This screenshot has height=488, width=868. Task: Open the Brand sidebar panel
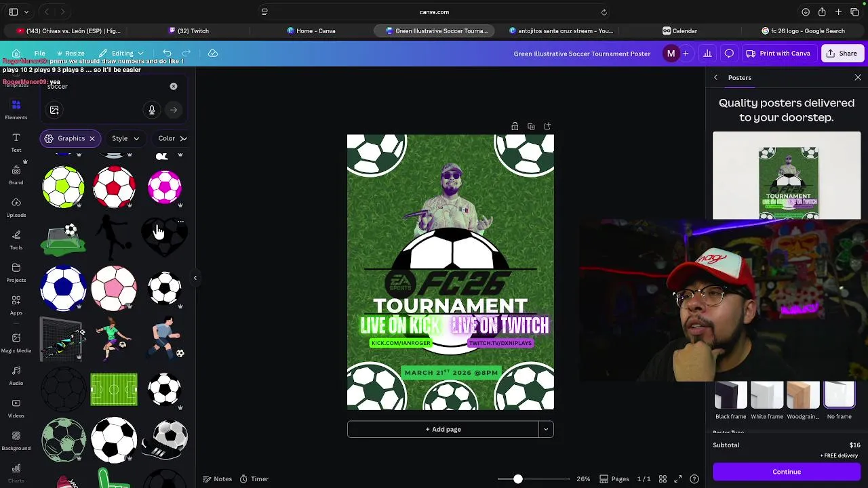pos(16,175)
